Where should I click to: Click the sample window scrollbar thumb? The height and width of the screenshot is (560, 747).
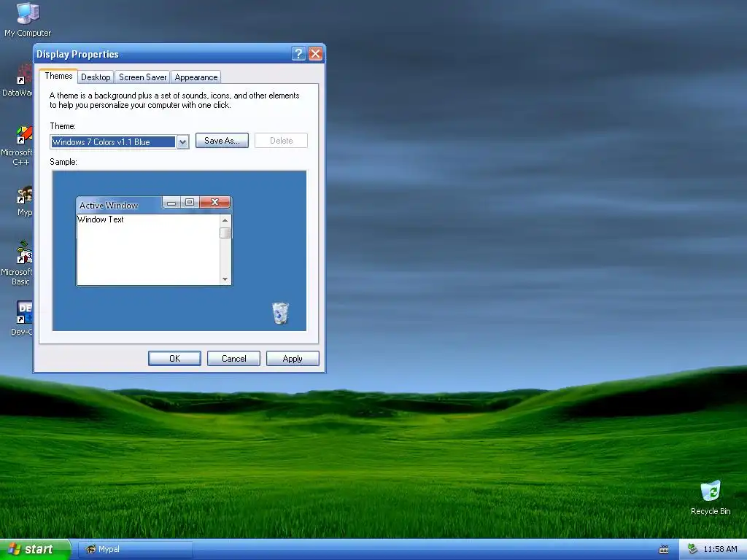point(225,233)
